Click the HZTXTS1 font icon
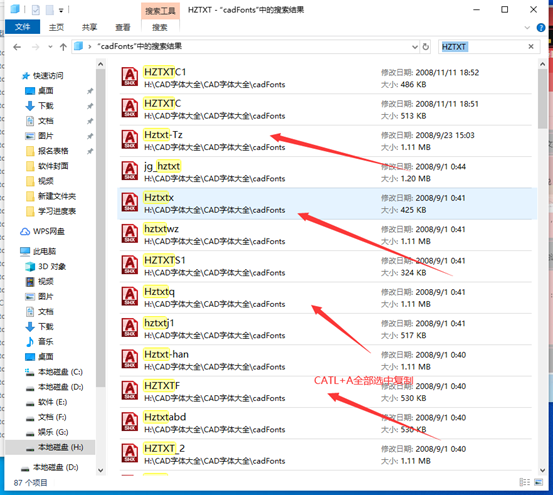Image resolution: width=553 pixels, height=495 pixels. (x=130, y=265)
